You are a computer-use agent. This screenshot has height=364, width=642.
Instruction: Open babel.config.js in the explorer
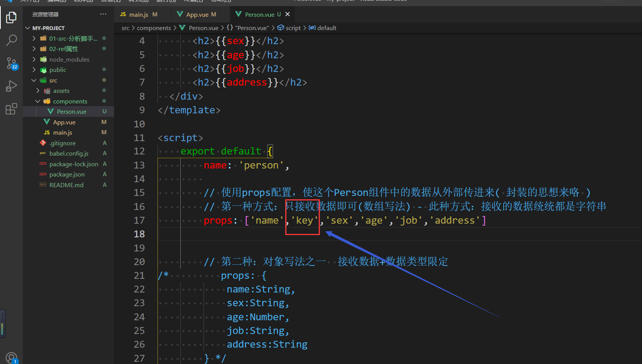(x=68, y=153)
